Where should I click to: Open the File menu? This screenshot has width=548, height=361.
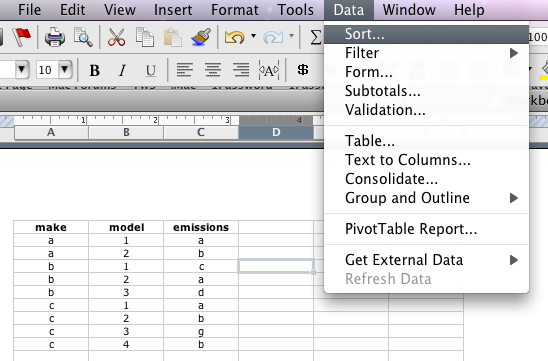click(x=29, y=10)
